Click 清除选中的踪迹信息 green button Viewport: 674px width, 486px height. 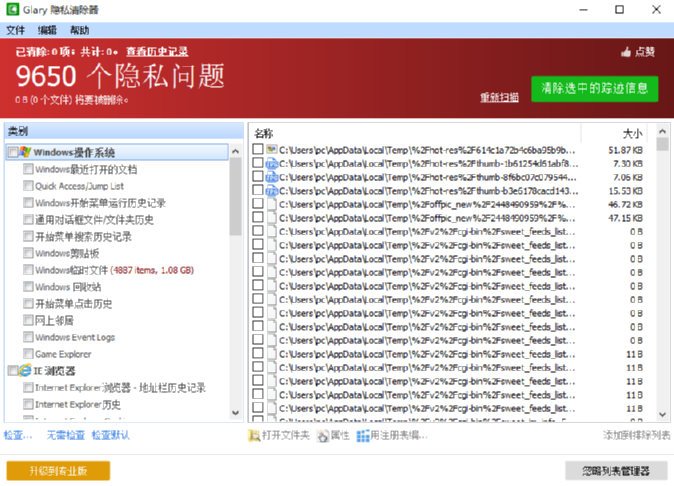pyautogui.click(x=594, y=89)
